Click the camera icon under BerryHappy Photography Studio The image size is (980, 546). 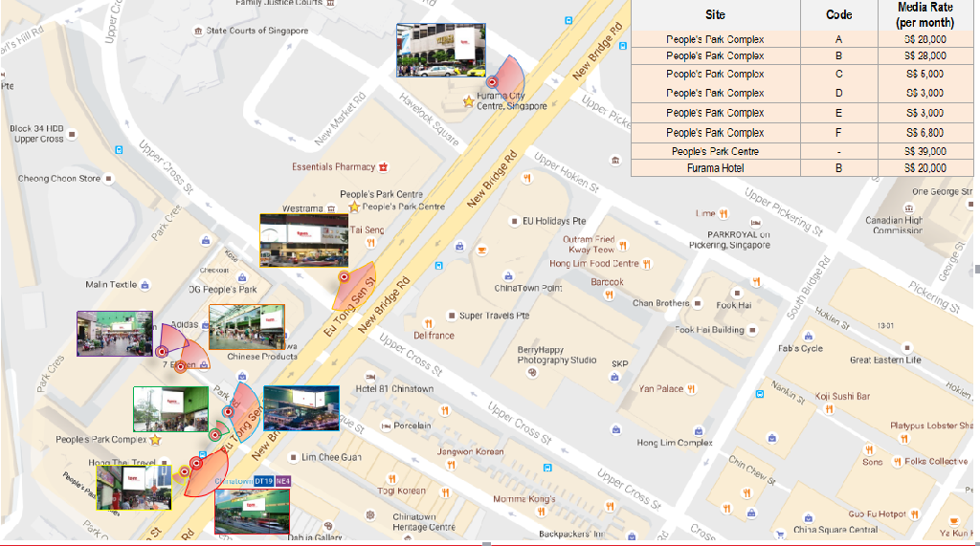coord(532,373)
